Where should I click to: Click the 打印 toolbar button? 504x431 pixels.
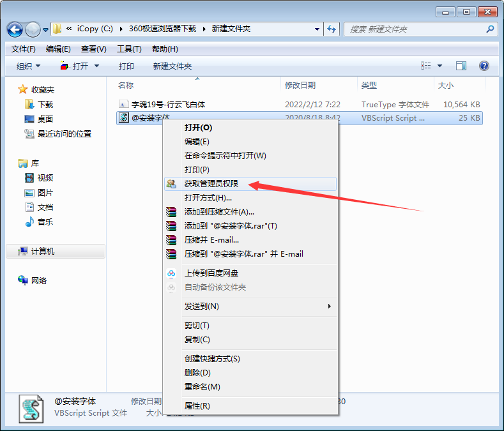click(x=126, y=66)
